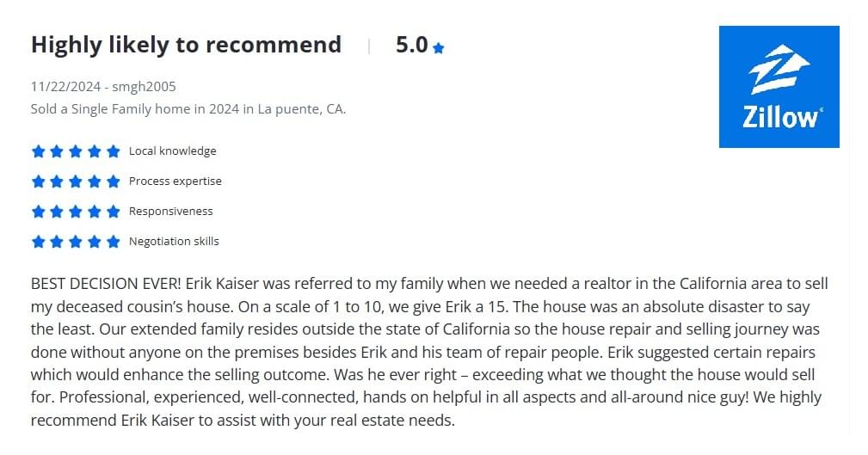The width and height of the screenshot is (868, 455).
Task: Click the Process expertise label
Action: (x=175, y=181)
